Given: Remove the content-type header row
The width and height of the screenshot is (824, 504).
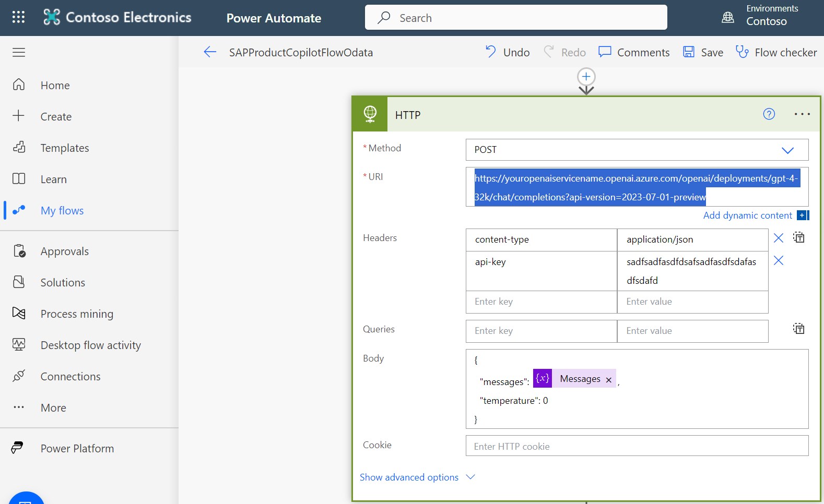Looking at the screenshot, I should (x=778, y=238).
